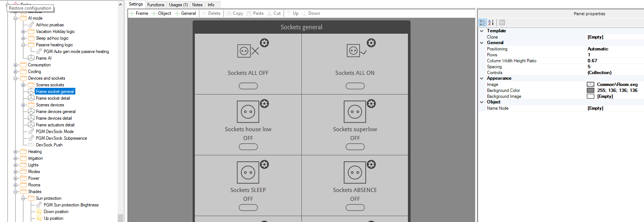644x222 pixels.
Task: Click the Sockets house low socket icon
Action: [x=248, y=112]
